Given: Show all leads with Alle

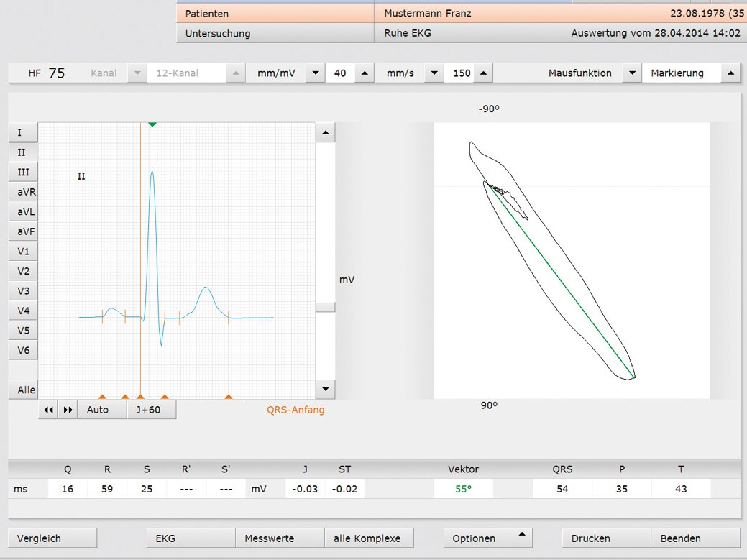Looking at the screenshot, I should pyautogui.click(x=26, y=390).
